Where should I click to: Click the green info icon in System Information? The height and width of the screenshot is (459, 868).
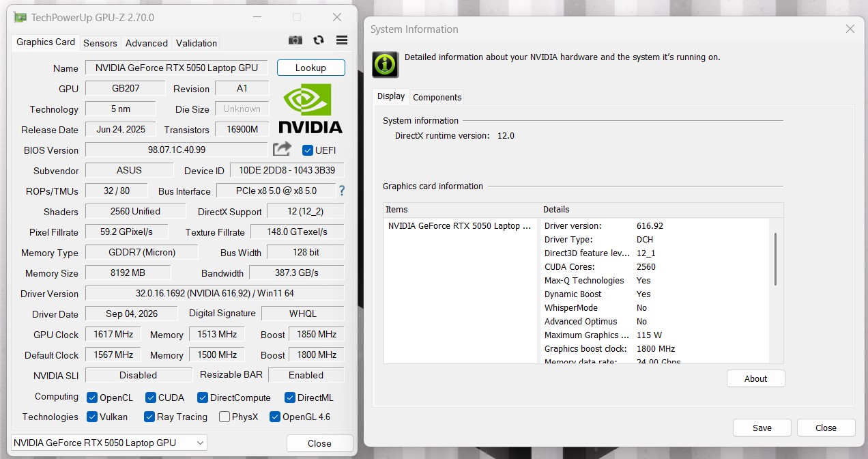385,64
